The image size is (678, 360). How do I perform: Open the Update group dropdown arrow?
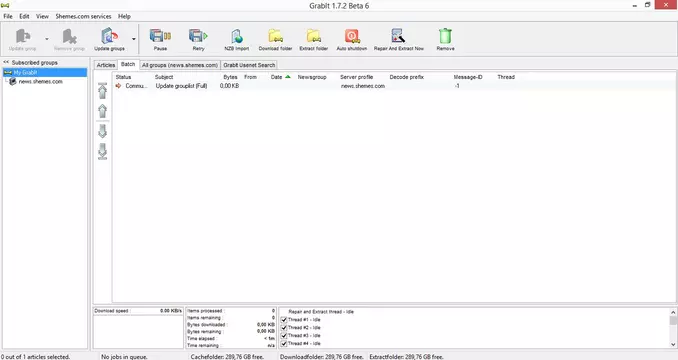(x=47, y=39)
